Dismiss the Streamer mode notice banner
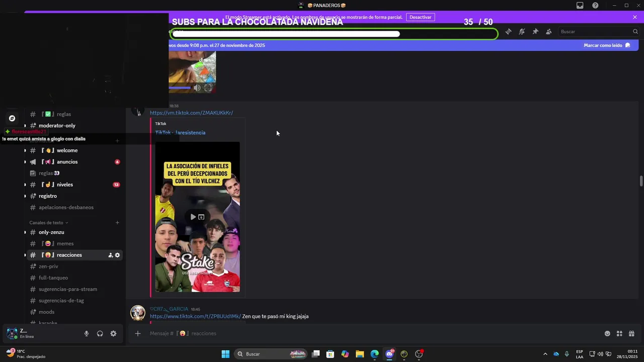The width and height of the screenshot is (644, 362). (x=635, y=17)
